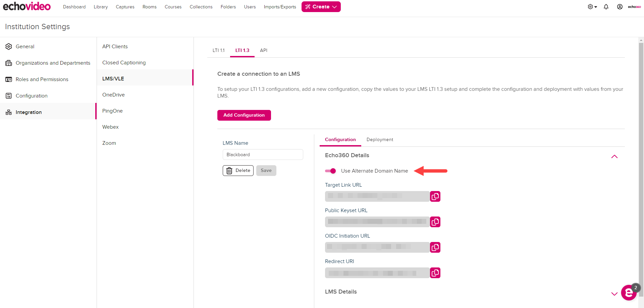Click the echo360 logo at top right
Image resolution: width=644 pixels, height=308 pixels.
(634, 7)
